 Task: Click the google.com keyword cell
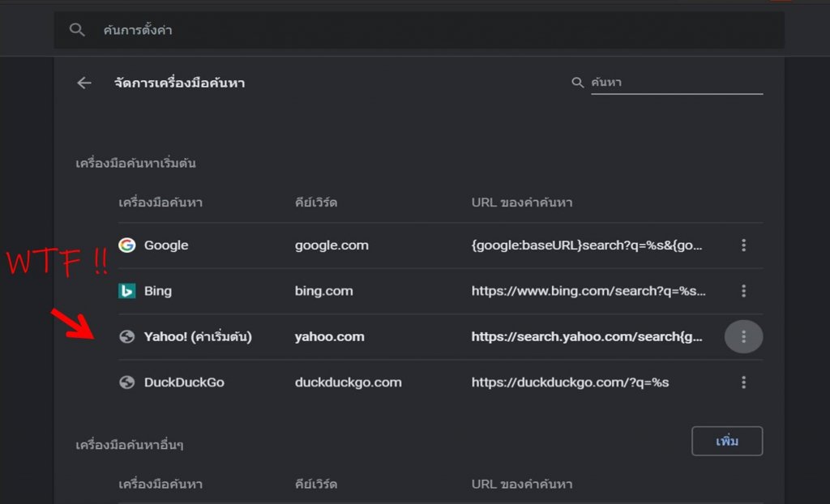pyautogui.click(x=332, y=246)
